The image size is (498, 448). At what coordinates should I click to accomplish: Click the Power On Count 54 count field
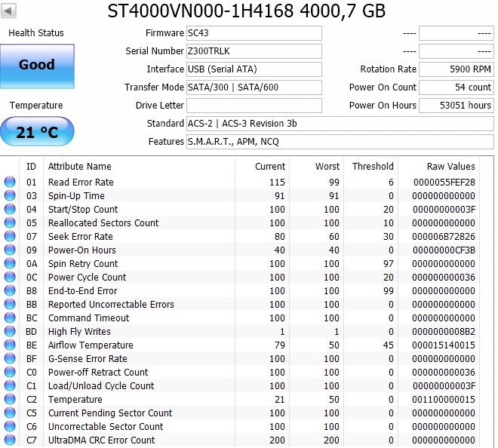(456, 87)
